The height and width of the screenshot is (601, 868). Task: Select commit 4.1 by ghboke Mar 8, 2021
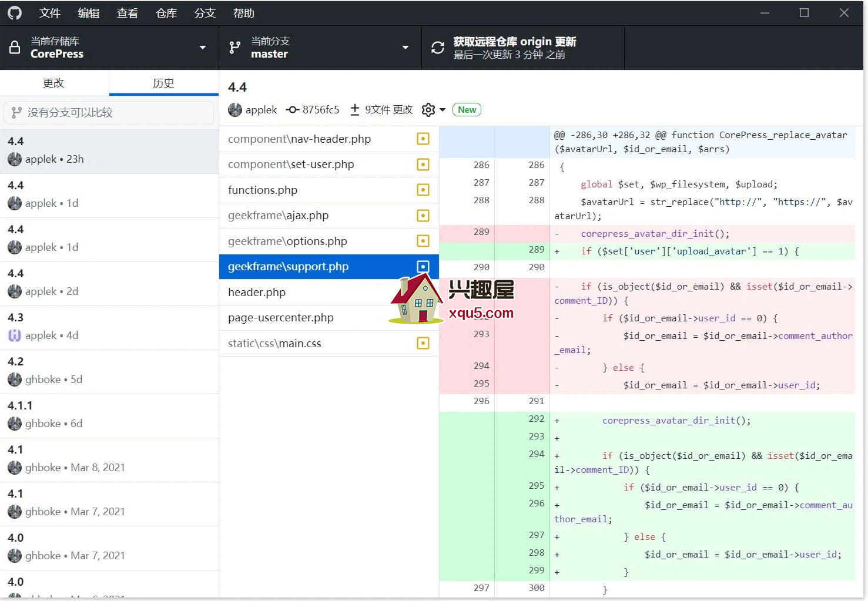109,459
